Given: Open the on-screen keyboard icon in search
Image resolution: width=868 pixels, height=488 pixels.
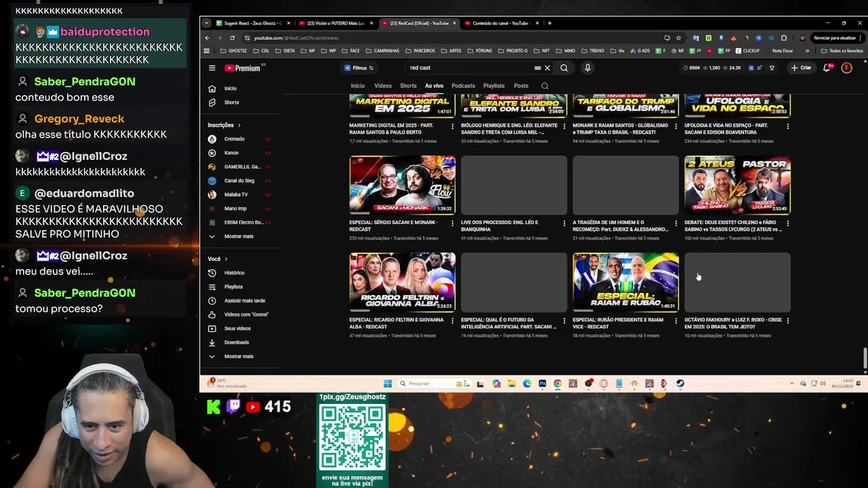Looking at the screenshot, I should tap(538, 68).
